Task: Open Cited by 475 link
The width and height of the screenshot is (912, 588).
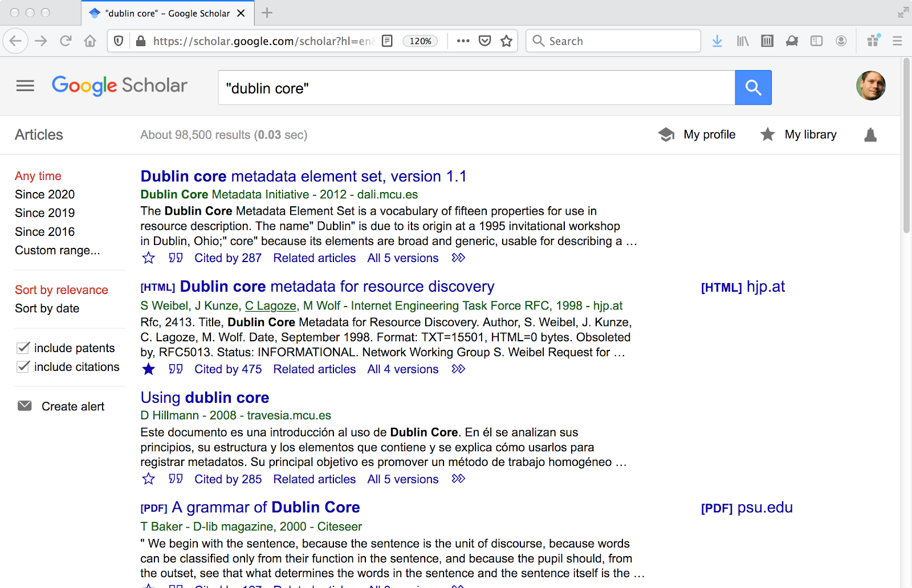Action: [228, 369]
